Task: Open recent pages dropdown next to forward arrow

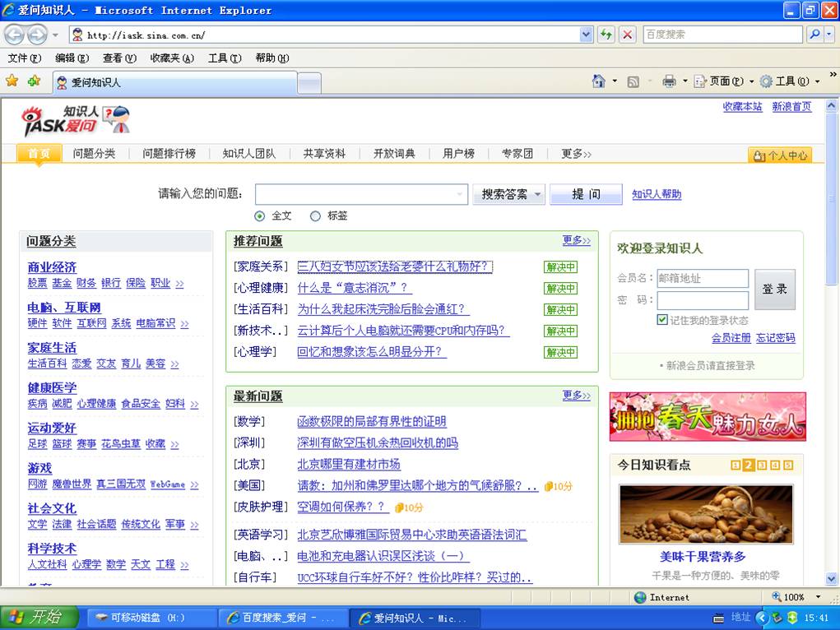Action: 55,35
